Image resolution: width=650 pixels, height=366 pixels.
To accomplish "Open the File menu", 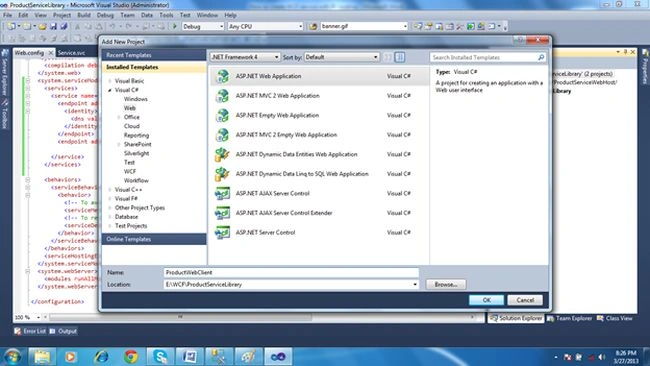I will click(7, 15).
